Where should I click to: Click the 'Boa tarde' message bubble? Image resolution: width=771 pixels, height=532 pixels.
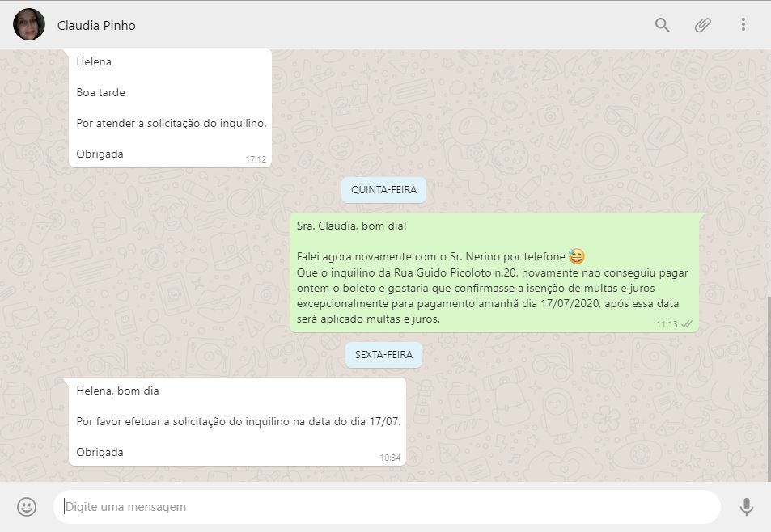[170, 108]
